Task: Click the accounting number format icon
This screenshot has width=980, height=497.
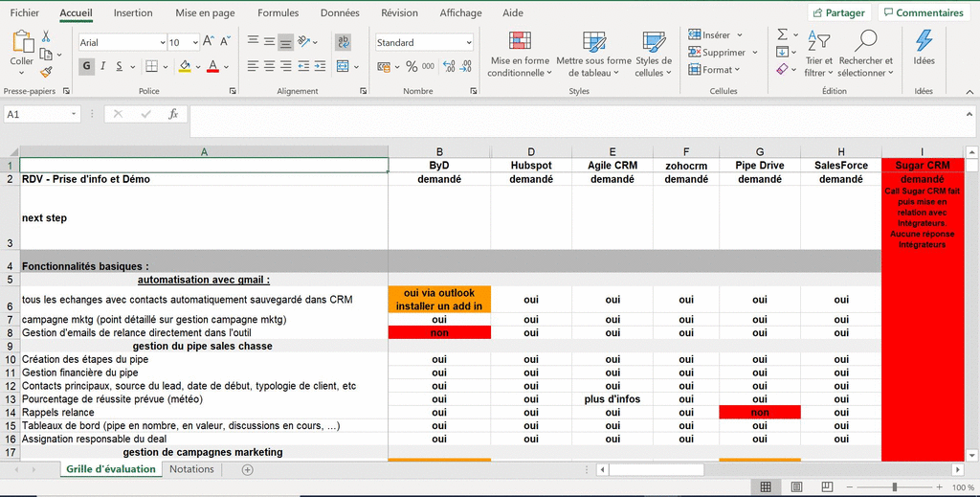Action: click(x=384, y=66)
